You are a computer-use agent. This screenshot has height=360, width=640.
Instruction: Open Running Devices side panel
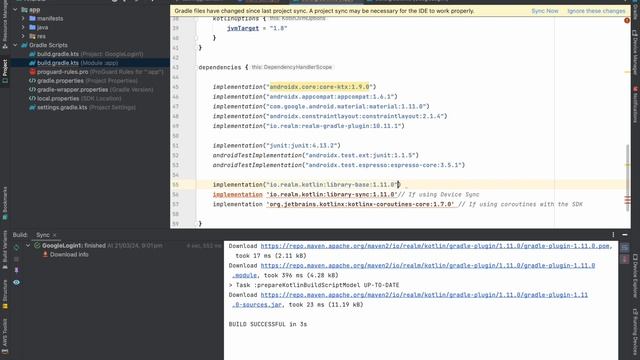click(635, 331)
